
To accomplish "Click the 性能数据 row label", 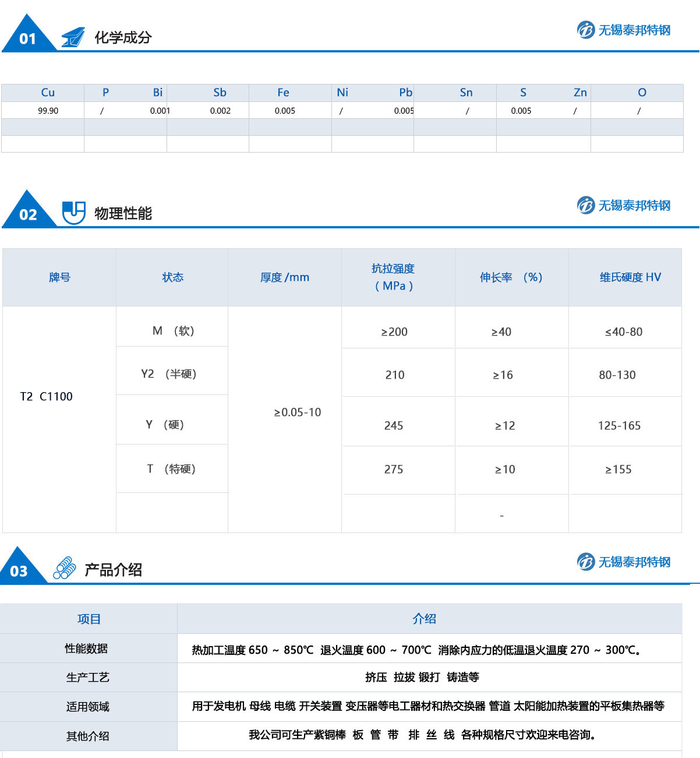I will tap(86, 648).
